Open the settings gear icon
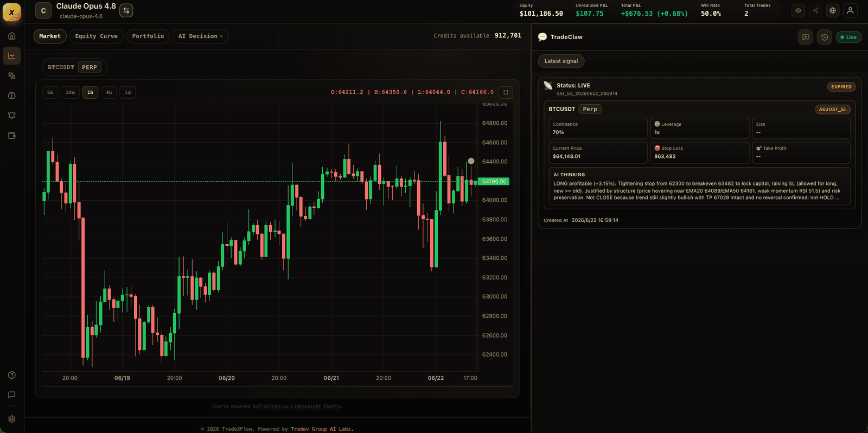The width and height of the screenshot is (868, 433). pos(11,419)
